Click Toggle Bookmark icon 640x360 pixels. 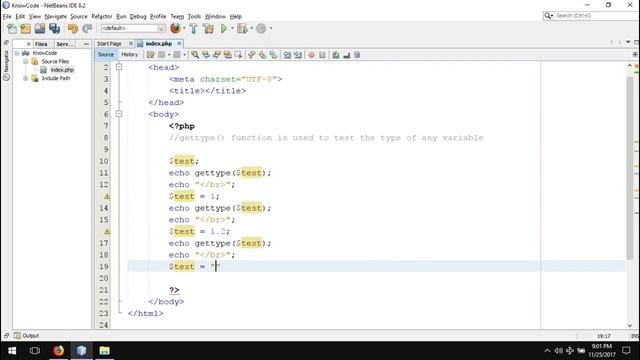[273, 55]
